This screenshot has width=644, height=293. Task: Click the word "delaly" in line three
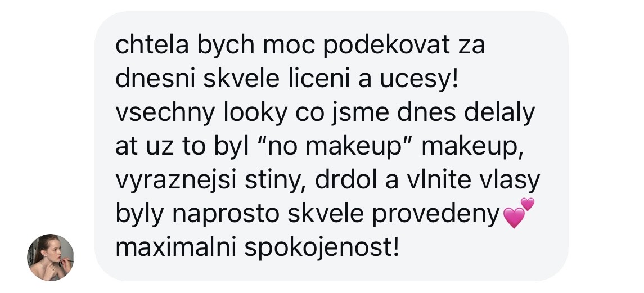[x=499, y=114]
